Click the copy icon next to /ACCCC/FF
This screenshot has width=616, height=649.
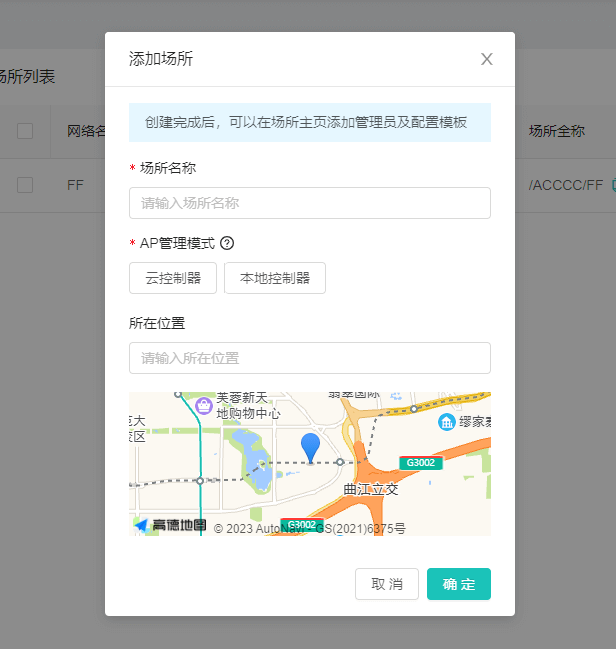tap(612, 185)
